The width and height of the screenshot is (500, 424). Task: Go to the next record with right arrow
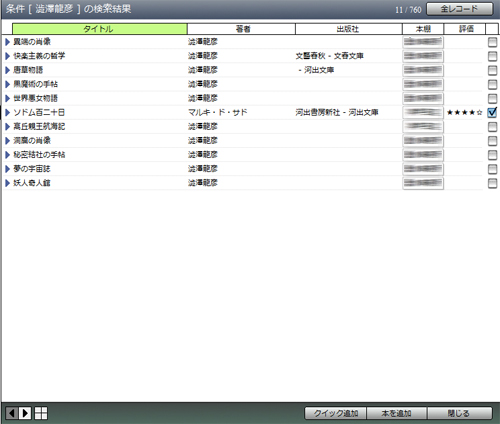[x=25, y=413]
